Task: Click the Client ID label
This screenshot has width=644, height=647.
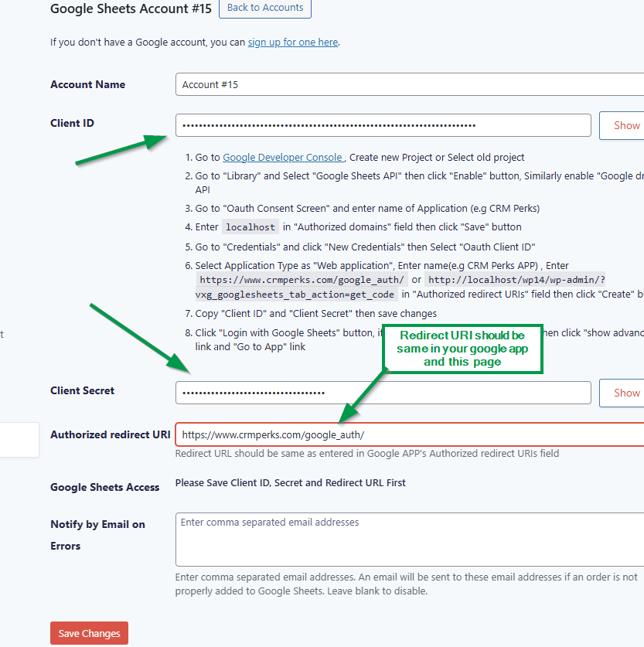Action: pos(72,123)
